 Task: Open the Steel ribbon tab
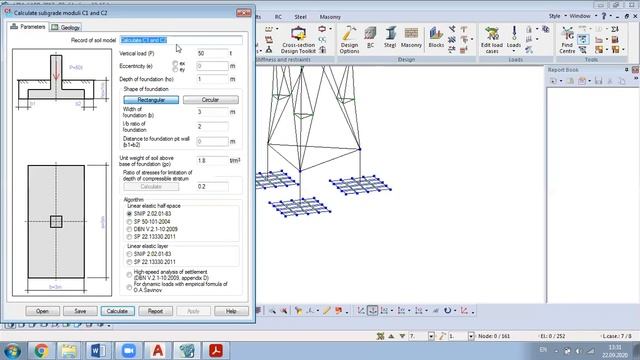tap(300, 17)
